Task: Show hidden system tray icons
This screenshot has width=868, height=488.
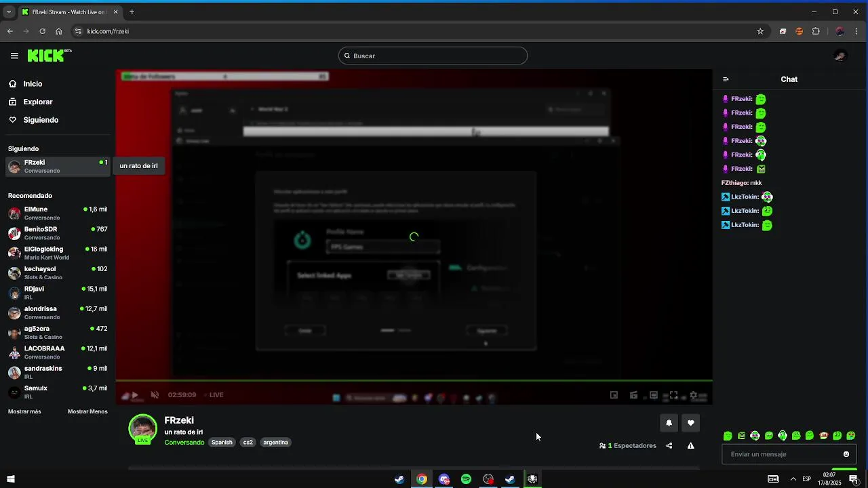Action: [x=793, y=479]
